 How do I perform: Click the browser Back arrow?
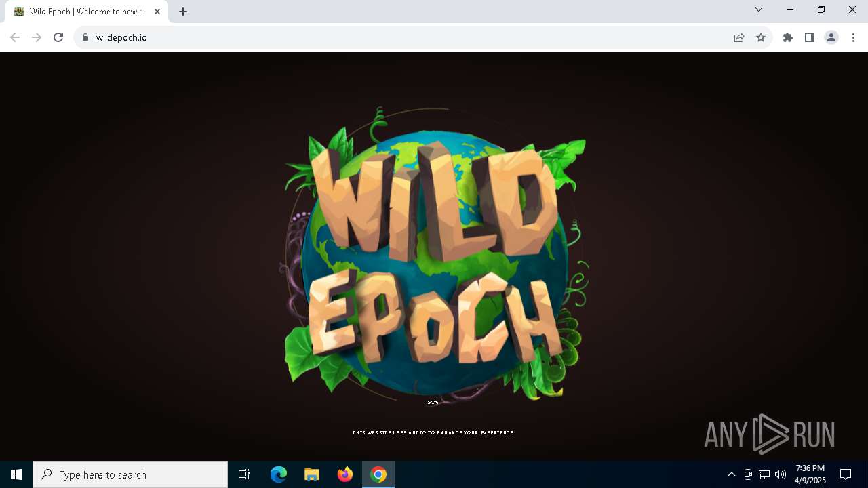[x=15, y=37]
